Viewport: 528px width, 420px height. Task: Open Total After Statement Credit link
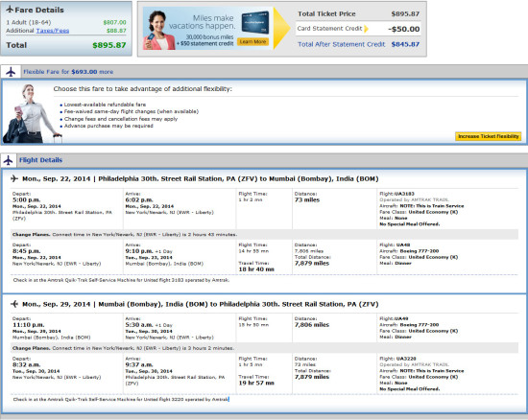coord(341,44)
